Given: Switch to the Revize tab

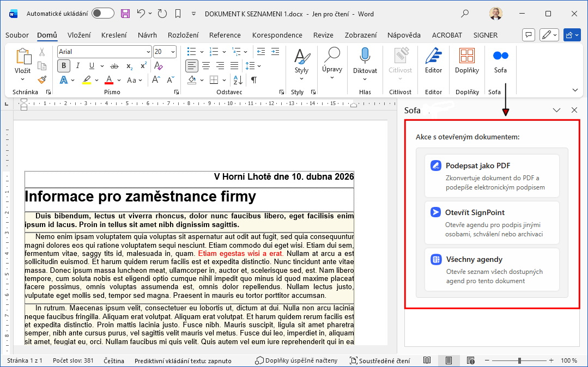Looking at the screenshot, I should click(x=323, y=35).
